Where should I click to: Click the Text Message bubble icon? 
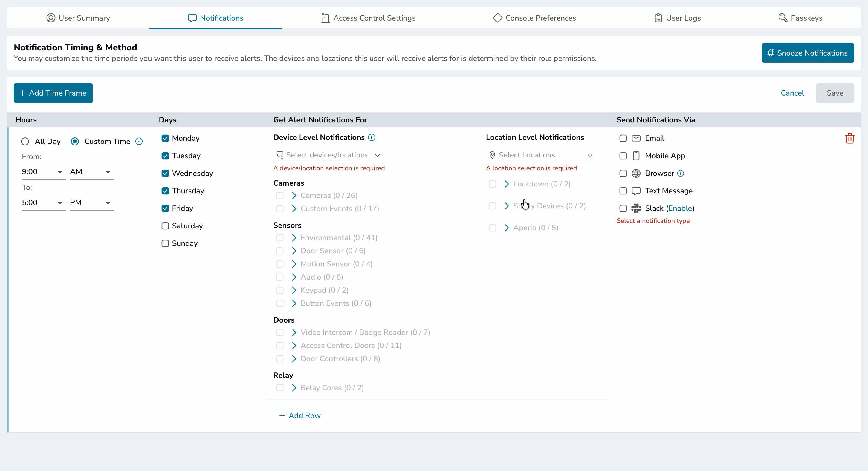(x=636, y=191)
